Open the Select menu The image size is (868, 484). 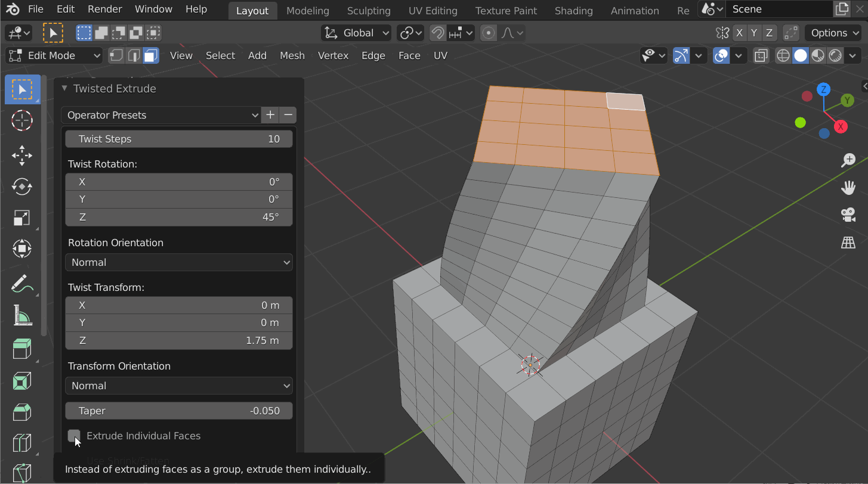coord(220,55)
